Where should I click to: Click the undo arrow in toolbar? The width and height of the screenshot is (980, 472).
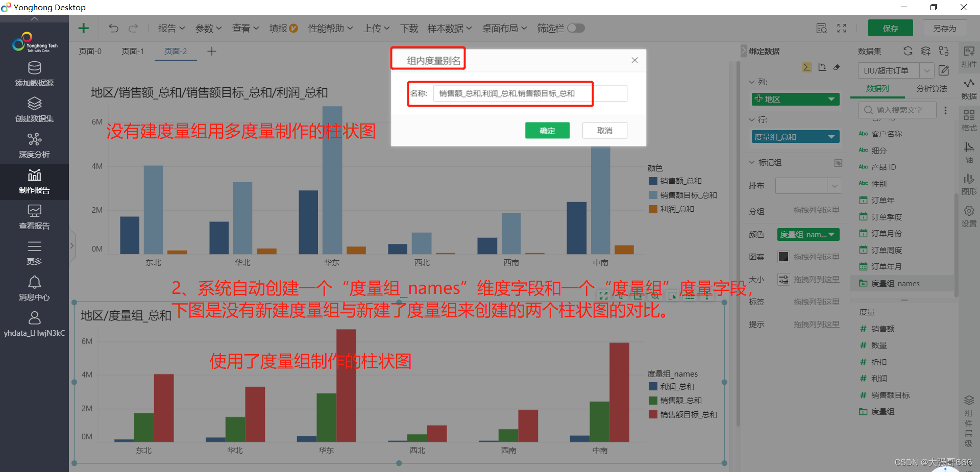[x=113, y=28]
